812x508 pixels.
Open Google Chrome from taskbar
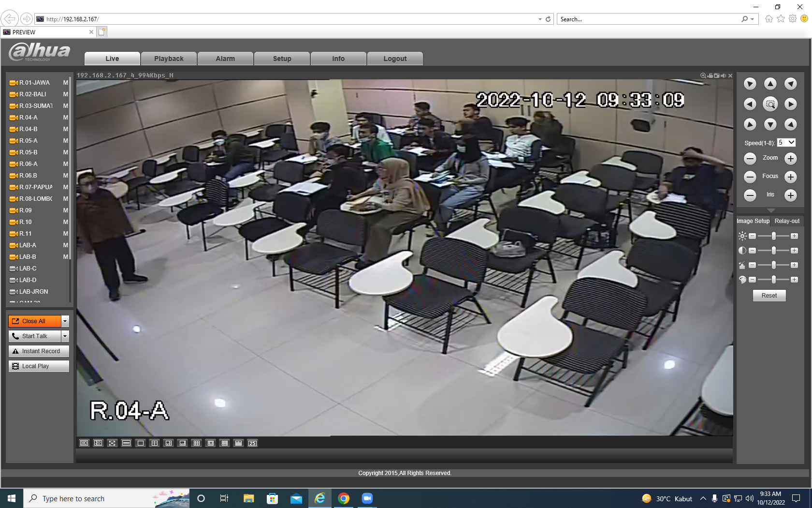click(344, 498)
